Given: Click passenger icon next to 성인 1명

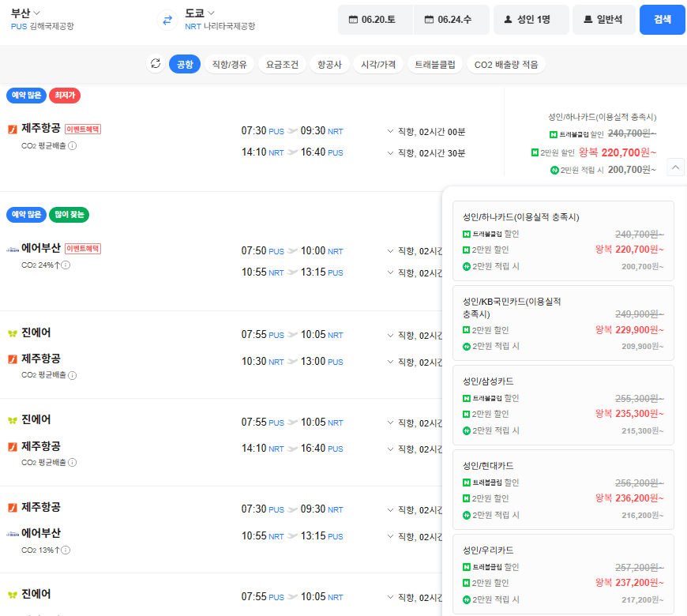Looking at the screenshot, I should point(509,19).
